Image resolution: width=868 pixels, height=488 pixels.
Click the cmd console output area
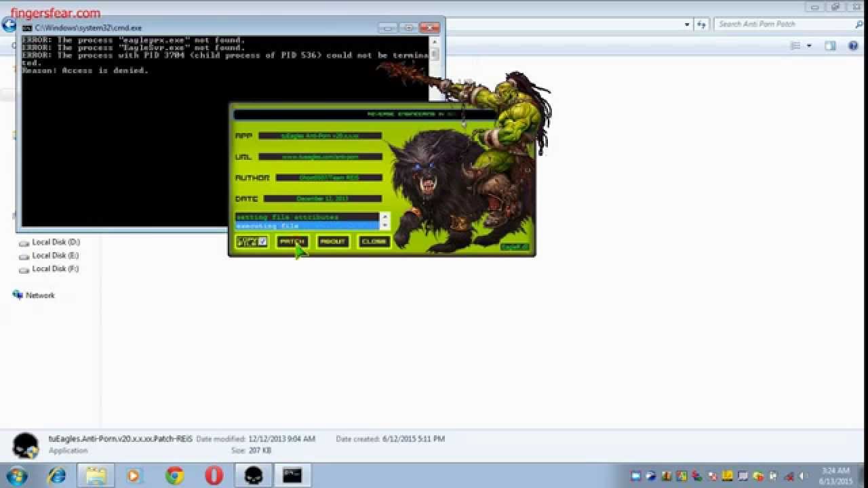[x=225, y=130]
